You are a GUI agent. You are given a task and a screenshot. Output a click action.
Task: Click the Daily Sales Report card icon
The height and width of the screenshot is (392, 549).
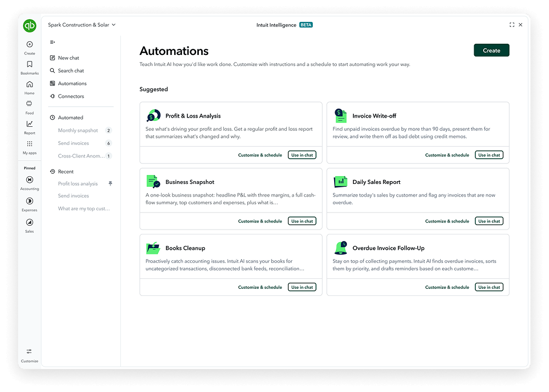(340, 182)
